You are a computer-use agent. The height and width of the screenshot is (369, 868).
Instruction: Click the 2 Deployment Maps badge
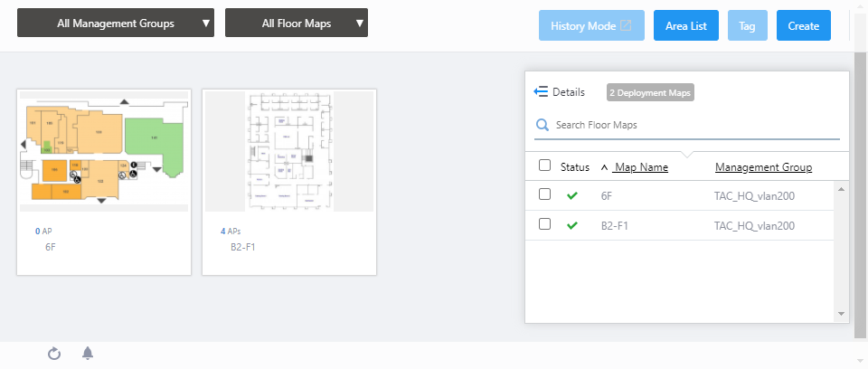650,92
